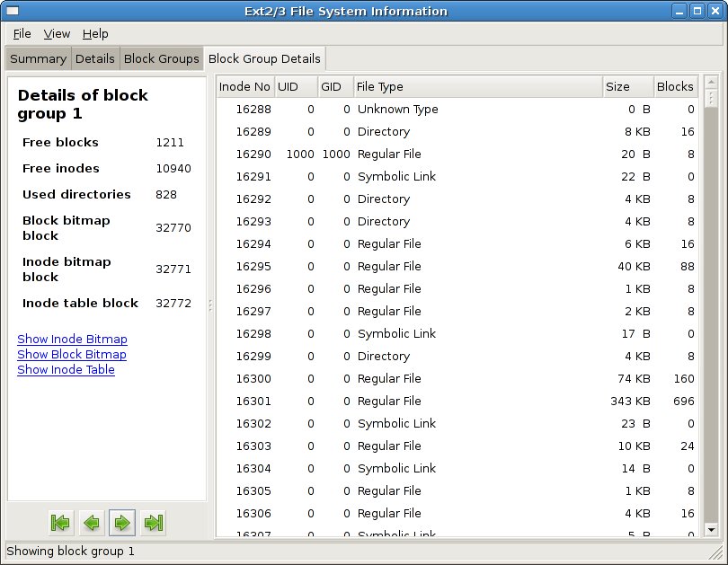
Task: Click the Show Inode Bitmap link
Action: coord(72,339)
